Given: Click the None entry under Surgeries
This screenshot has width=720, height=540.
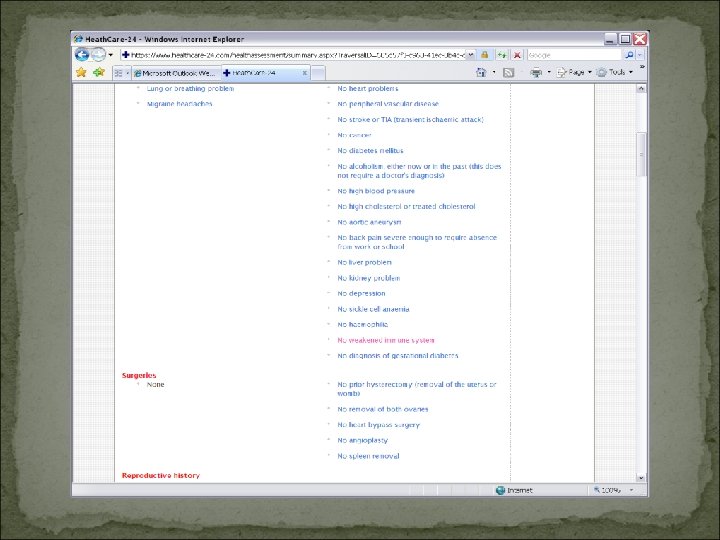Looking at the screenshot, I should [155, 384].
